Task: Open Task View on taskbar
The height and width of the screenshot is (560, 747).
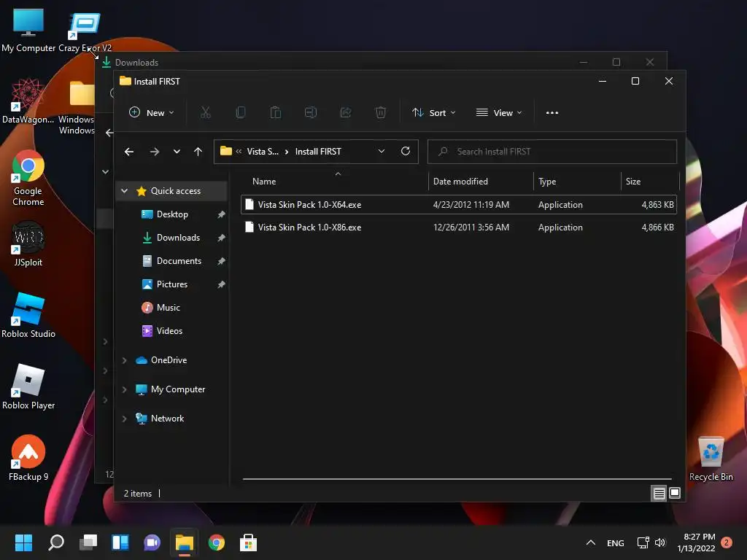Action: 88,542
